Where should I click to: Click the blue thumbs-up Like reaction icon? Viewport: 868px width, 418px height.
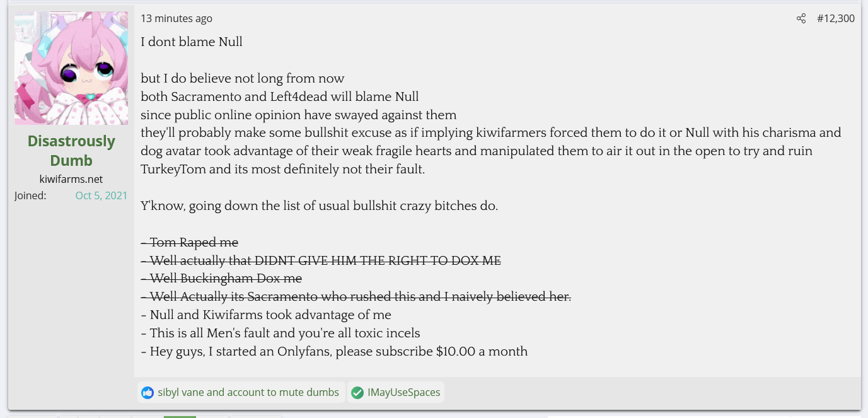[x=148, y=392]
